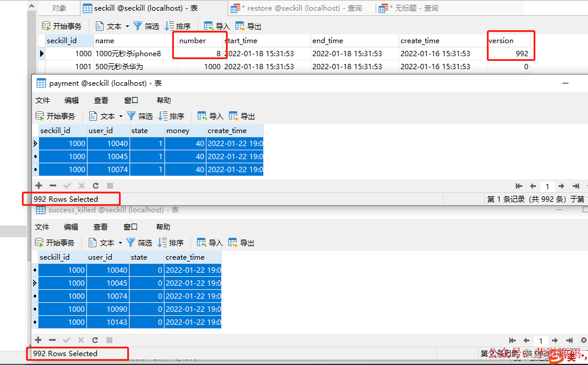
Task: Open 查看 menu in success_killed window
Action: 101,227
